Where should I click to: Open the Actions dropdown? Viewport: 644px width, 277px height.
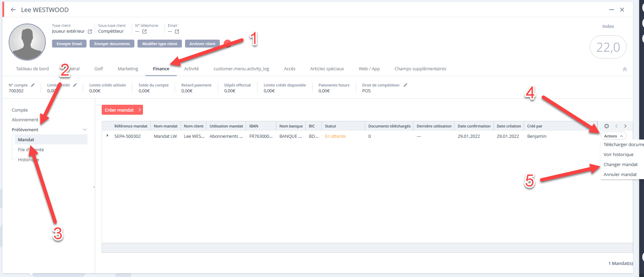click(x=613, y=136)
